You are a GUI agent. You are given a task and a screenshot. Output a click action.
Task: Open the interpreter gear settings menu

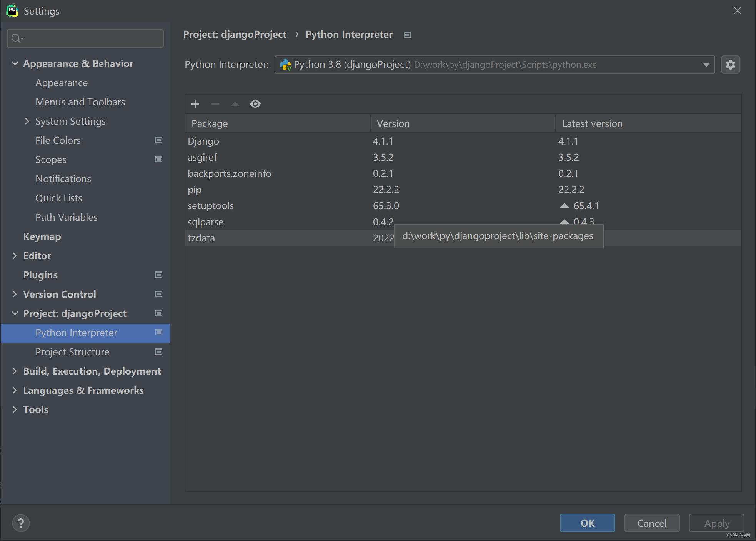pyautogui.click(x=731, y=65)
